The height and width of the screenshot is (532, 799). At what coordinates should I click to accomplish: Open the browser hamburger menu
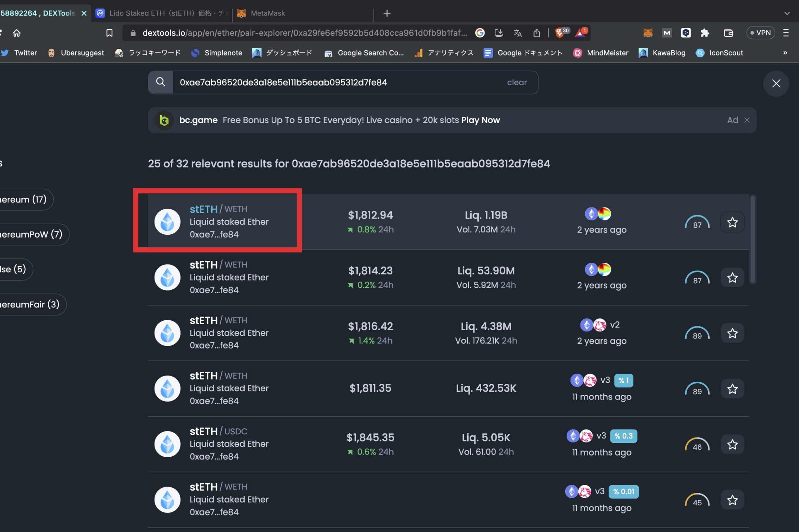click(787, 32)
